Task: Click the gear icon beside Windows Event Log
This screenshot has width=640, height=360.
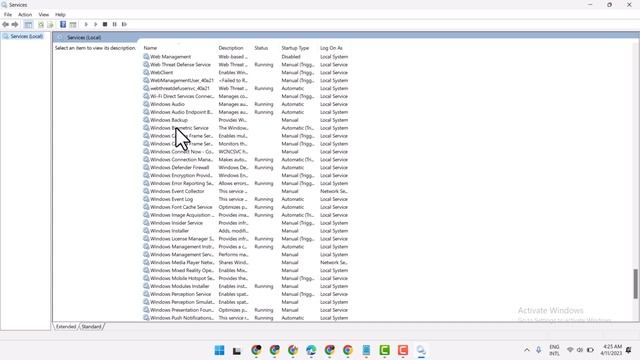Action: [x=146, y=199]
